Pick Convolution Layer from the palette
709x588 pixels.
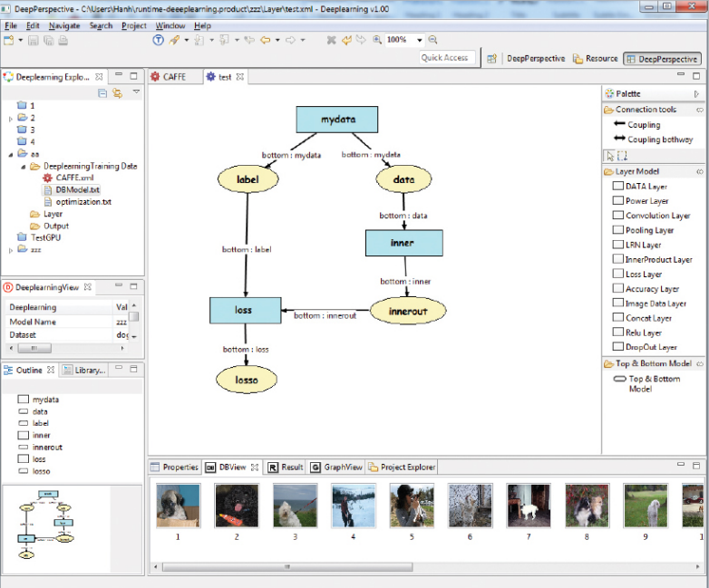pyautogui.click(x=657, y=216)
